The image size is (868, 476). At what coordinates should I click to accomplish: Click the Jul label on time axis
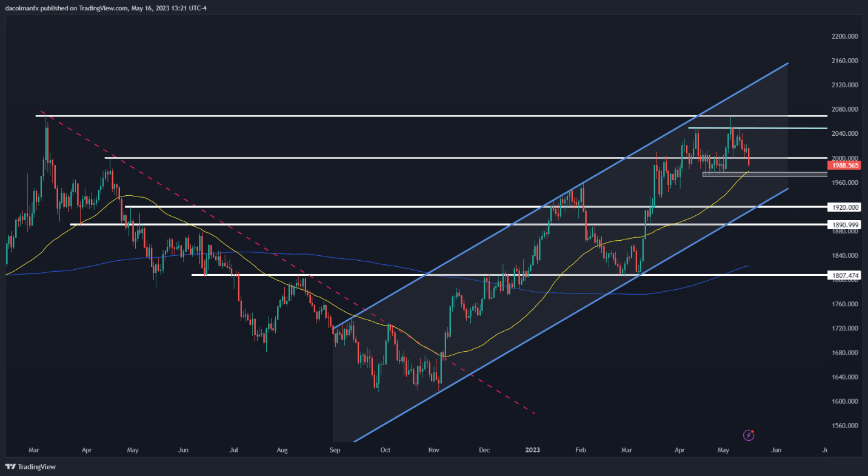coord(234,451)
